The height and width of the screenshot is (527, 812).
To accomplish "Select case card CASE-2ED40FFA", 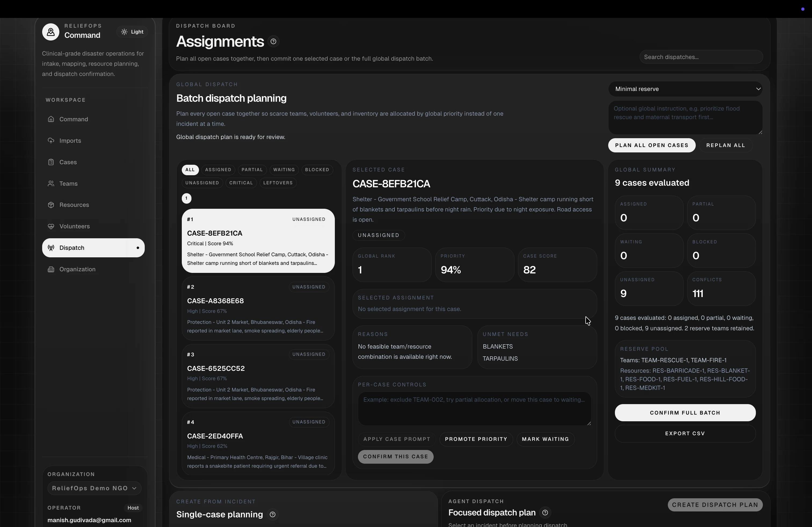I will pos(258,444).
